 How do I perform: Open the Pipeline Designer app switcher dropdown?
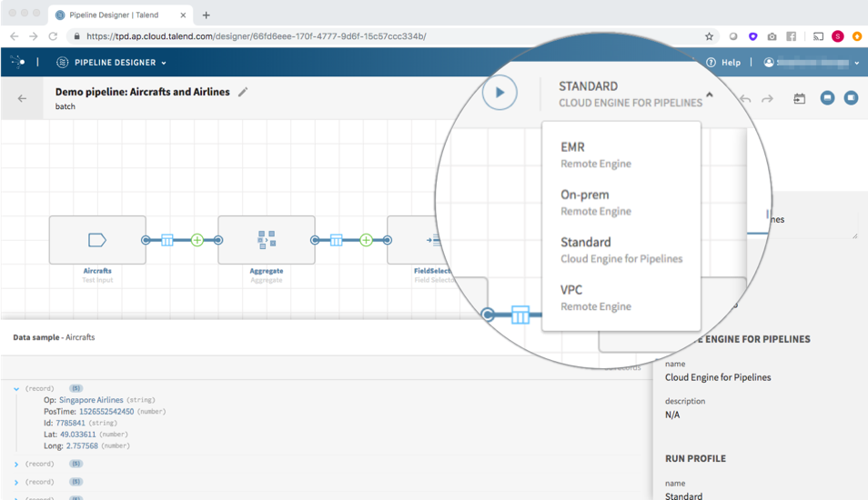(112, 63)
